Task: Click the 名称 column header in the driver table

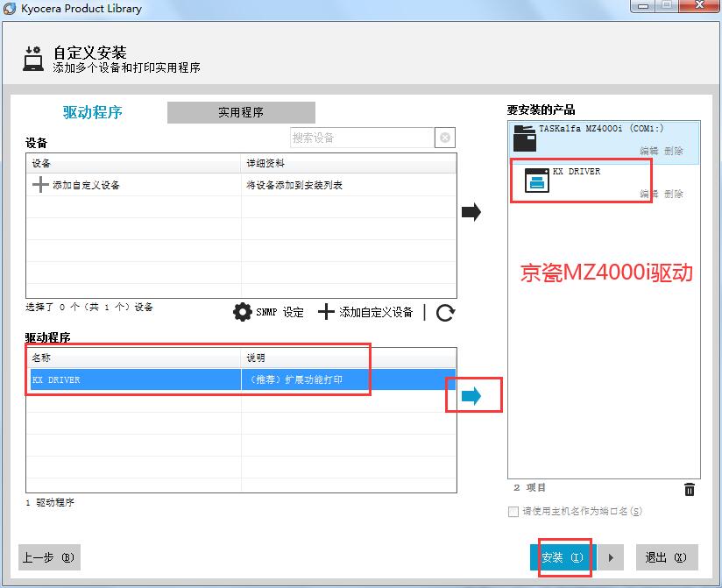Action: (133, 358)
